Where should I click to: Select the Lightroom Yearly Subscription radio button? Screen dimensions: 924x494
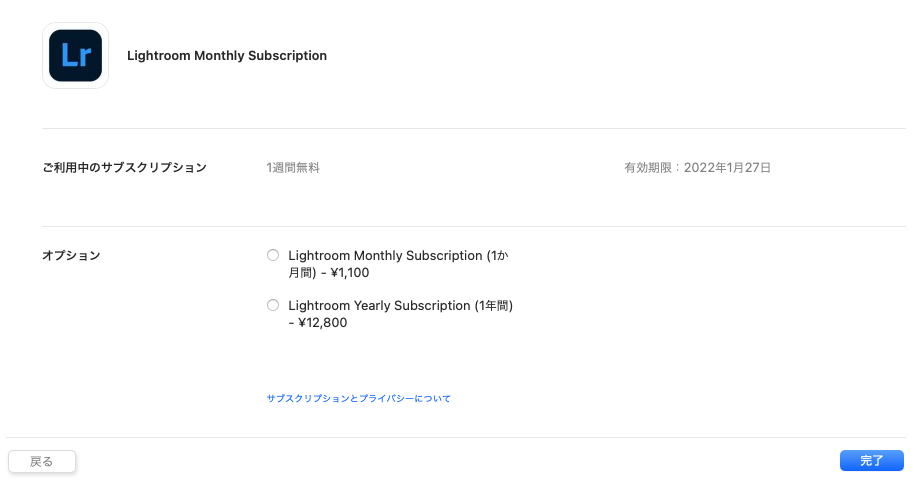273,305
